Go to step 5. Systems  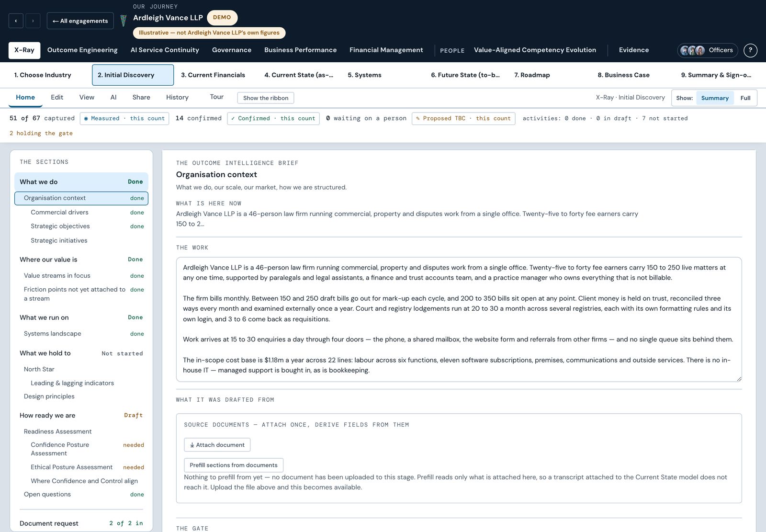(x=364, y=75)
